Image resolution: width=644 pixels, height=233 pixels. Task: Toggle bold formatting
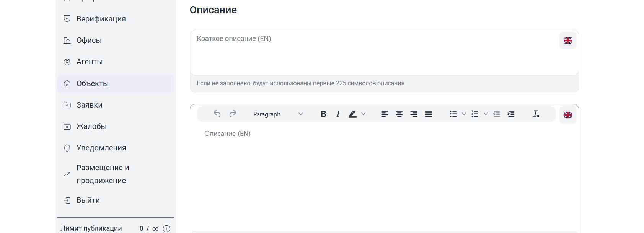click(x=323, y=114)
